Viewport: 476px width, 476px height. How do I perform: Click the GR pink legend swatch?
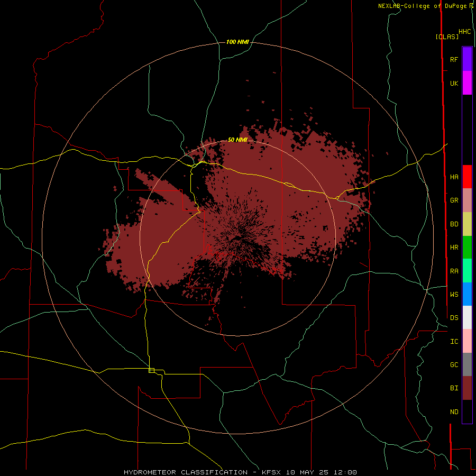467,200
